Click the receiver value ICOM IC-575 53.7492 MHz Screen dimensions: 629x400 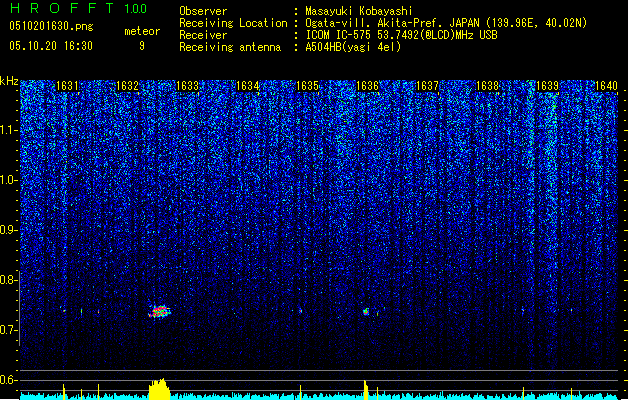(x=401, y=35)
